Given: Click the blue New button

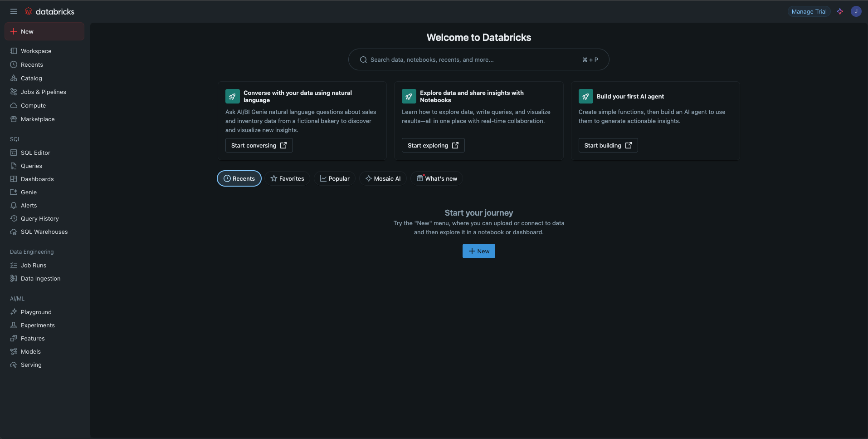Looking at the screenshot, I should [479, 251].
